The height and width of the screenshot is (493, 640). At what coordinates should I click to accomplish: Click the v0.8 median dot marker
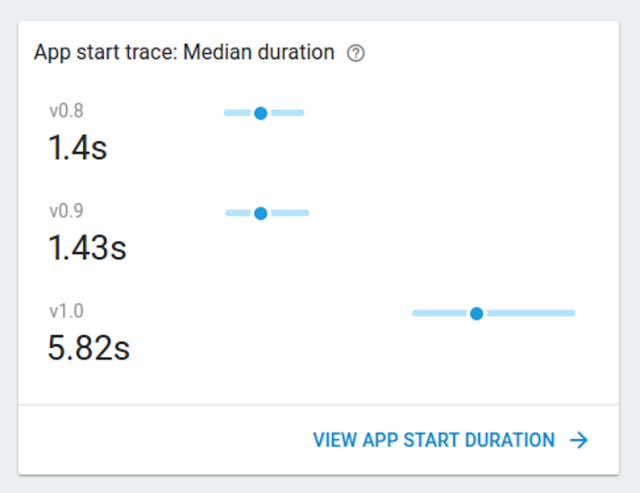pyautogui.click(x=260, y=113)
